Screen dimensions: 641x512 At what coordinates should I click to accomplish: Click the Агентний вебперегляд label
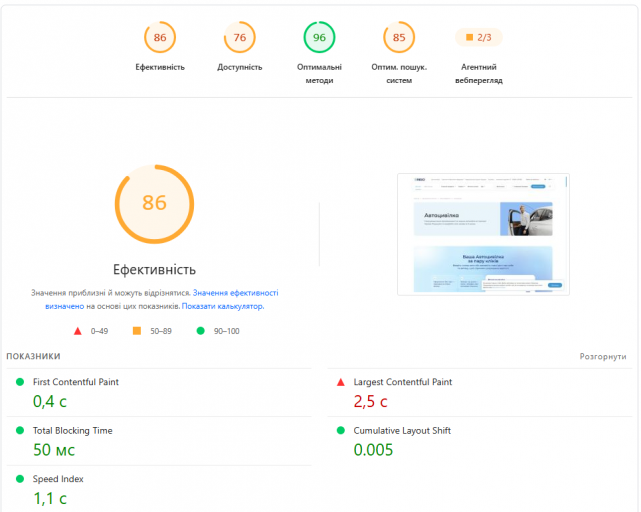[x=479, y=74]
